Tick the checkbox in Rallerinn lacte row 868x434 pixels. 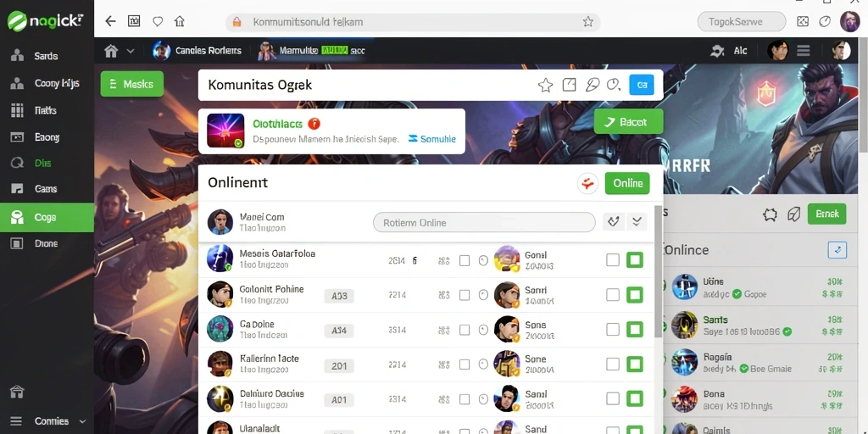(x=465, y=364)
